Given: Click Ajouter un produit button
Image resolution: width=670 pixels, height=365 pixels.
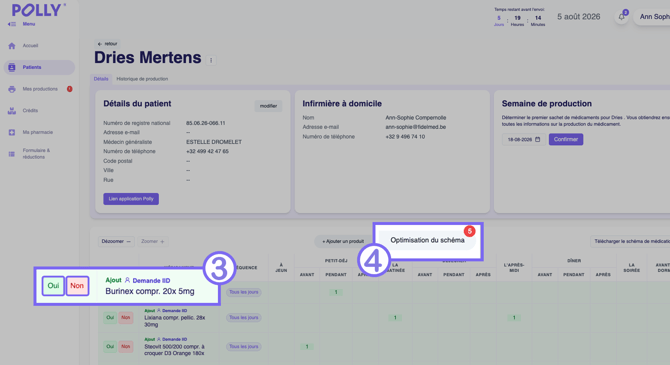Looking at the screenshot, I should tap(344, 241).
